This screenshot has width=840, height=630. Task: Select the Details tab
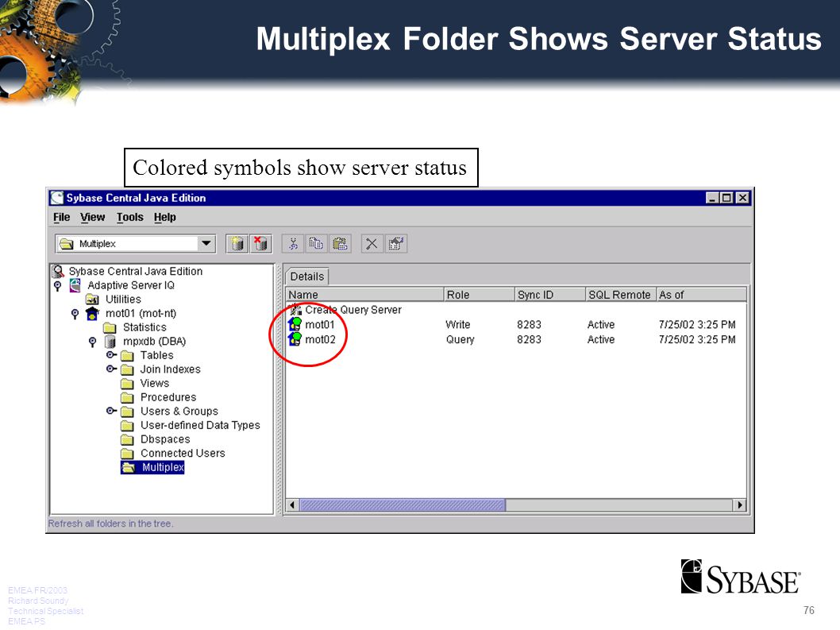click(307, 276)
